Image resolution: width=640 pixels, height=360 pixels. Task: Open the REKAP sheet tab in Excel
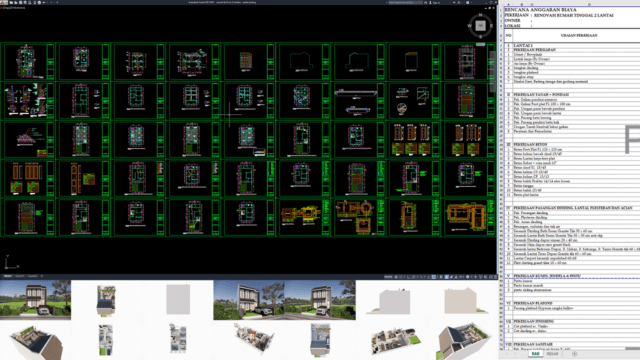pos(553,353)
